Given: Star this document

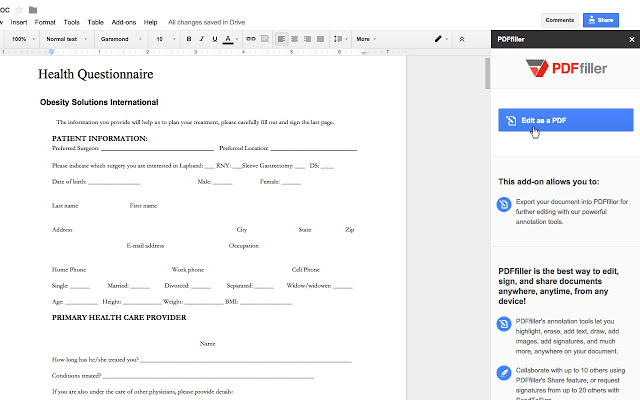Looking at the screenshot, I should (x=19, y=9).
